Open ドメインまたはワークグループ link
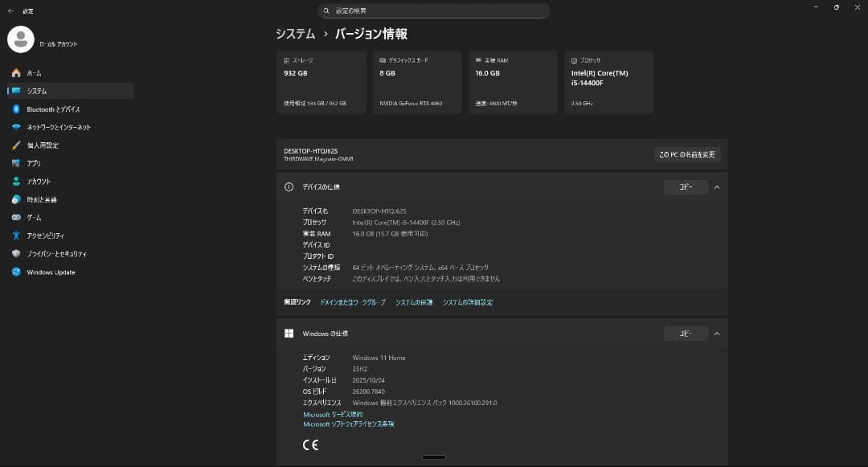Viewport: 868px width, 467px height. [x=353, y=302]
